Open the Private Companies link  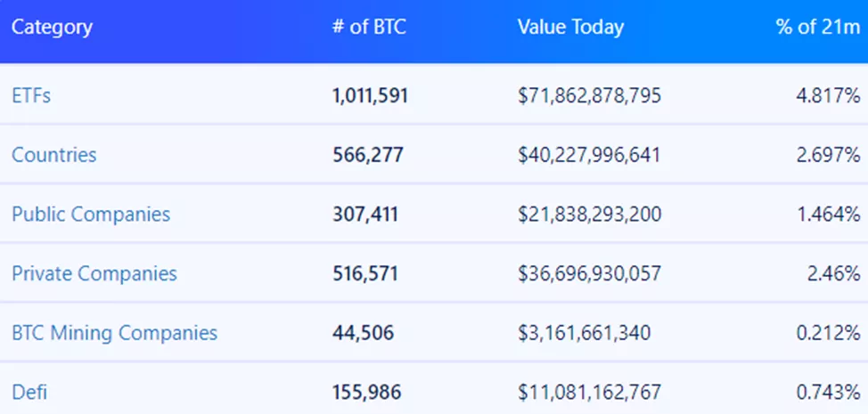click(x=94, y=273)
